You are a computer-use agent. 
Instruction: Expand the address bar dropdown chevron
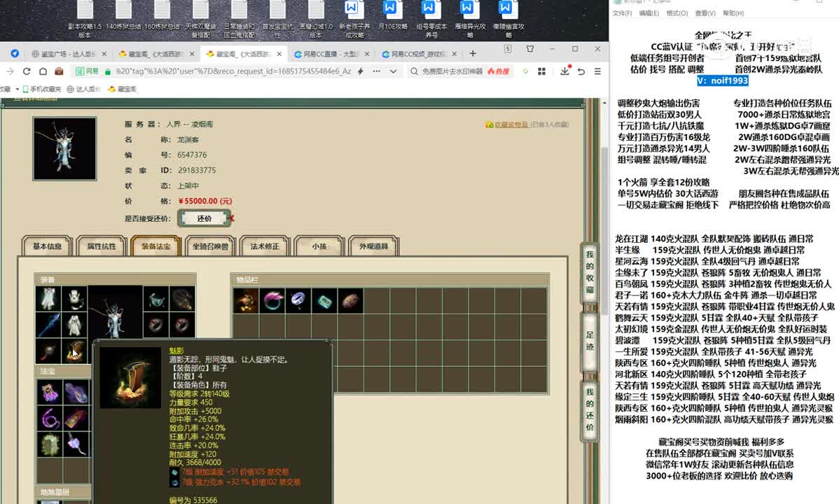click(x=394, y=71)
